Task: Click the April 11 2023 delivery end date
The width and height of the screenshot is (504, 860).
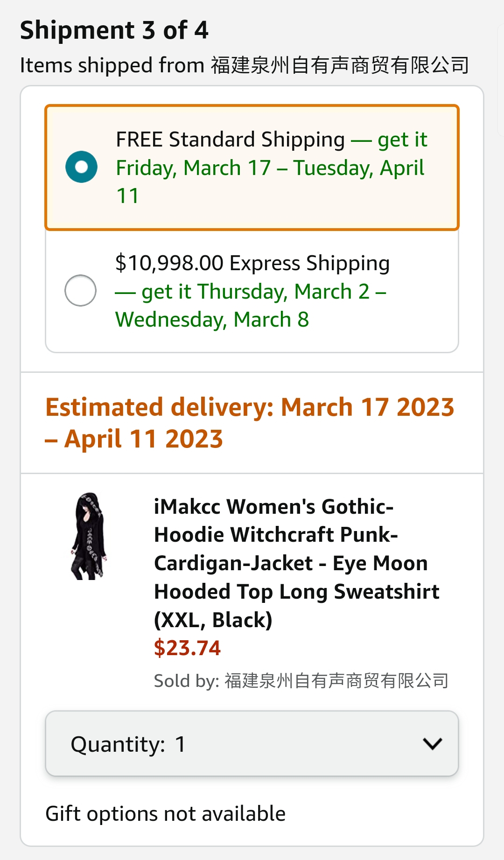Action: tap(143, 439)
